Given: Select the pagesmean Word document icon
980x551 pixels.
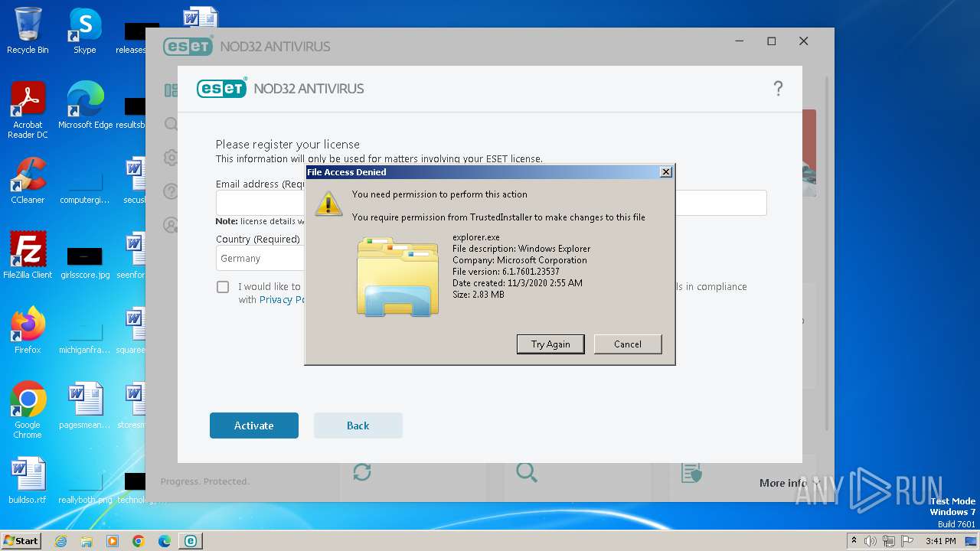Looking at the screenshot, I should click(x=85, y=406).
